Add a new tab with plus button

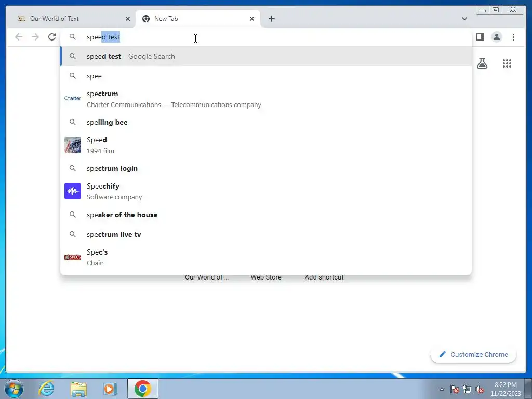click(x=271, y=19)
